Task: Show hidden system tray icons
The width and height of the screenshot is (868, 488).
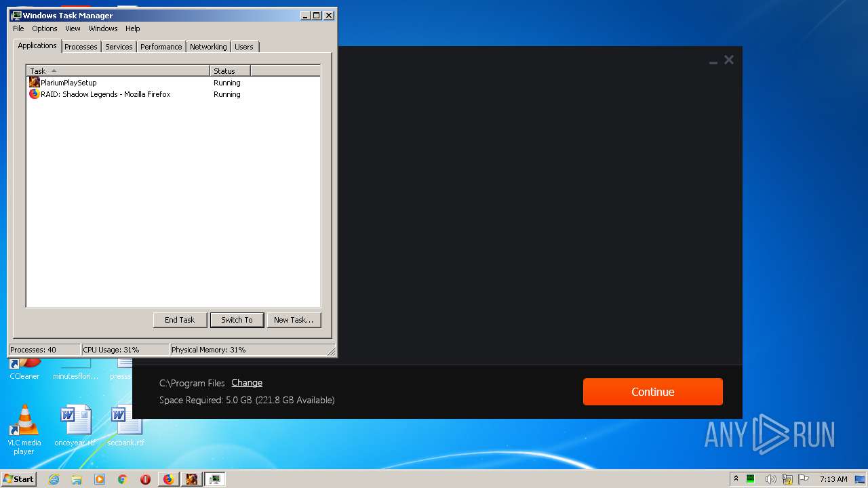Action: coord(736,479)
